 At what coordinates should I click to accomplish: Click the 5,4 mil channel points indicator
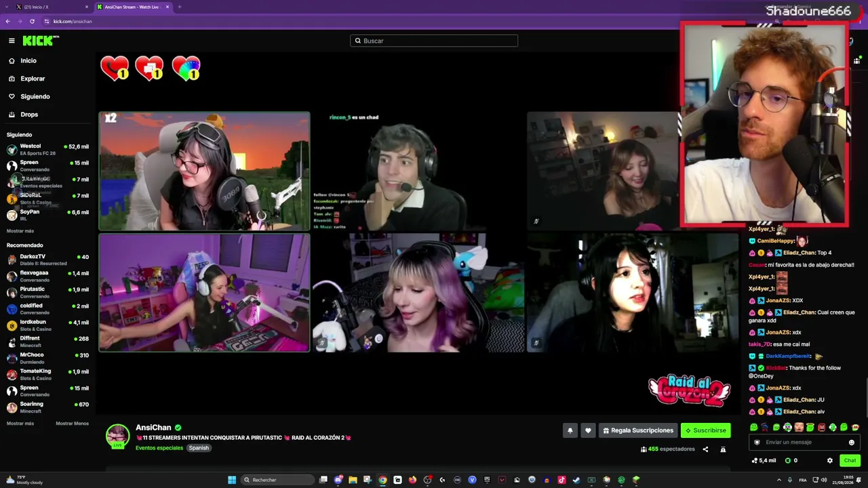coord(764,461)
